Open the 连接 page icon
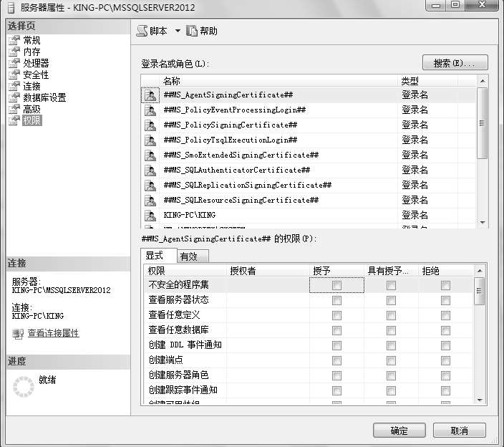Viewport: 504px width, 447px height. (x=14, y=86)
